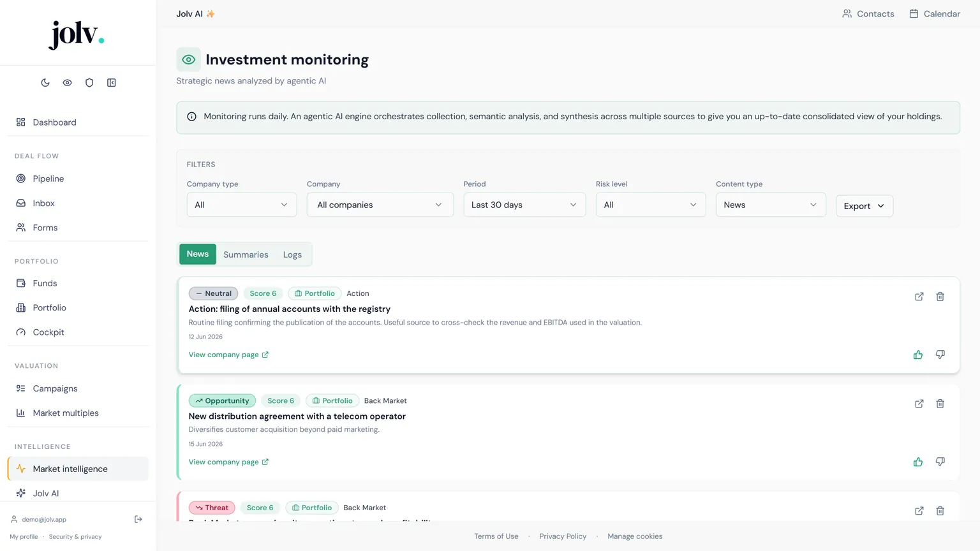This screenshot has width=980, height=551.
Task: Open Forms in the sidebar
Action: tap(78, 228)
